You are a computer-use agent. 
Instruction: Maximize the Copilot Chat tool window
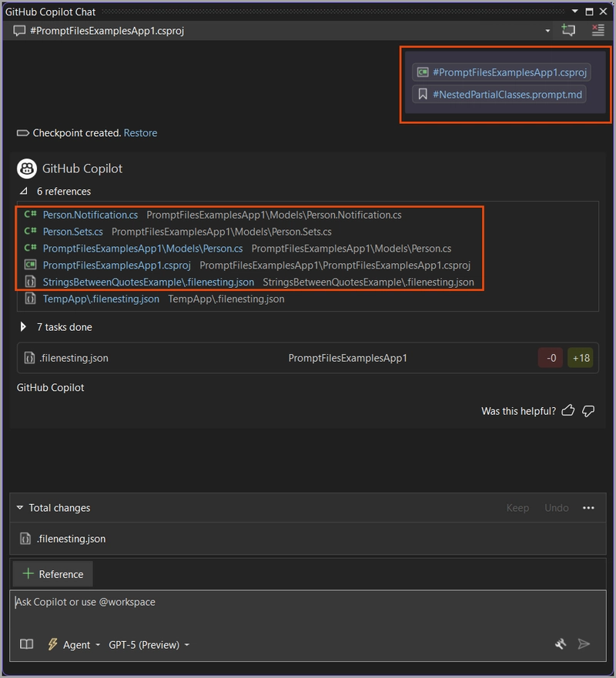tap(589, 12)
